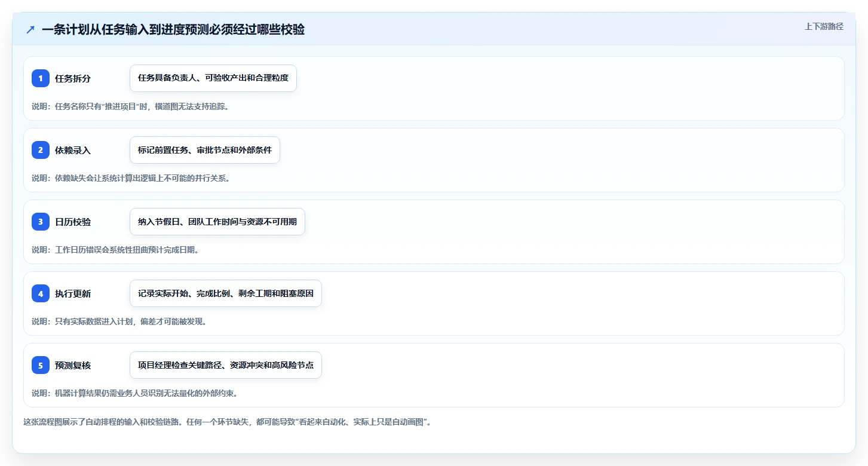Click the note about 只有实际数据进入计划
The image size is (868, 466).
click(x=119, y=321)
